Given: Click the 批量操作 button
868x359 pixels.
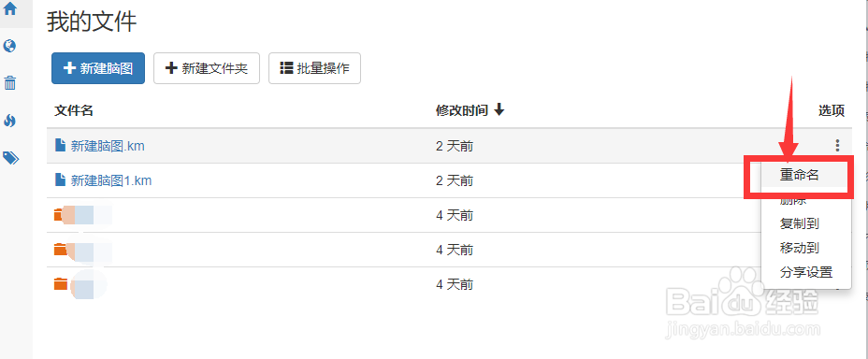Looking at the screenshot, I should (314, 68).
